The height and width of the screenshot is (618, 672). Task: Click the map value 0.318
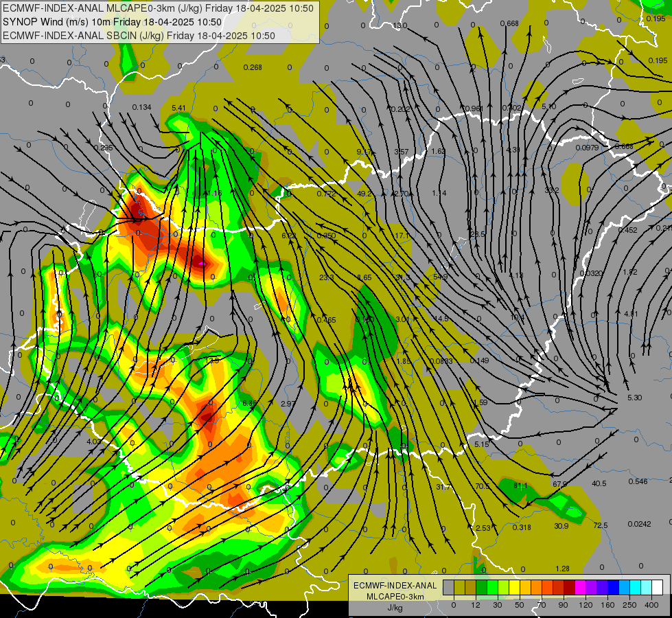[522, 527]
